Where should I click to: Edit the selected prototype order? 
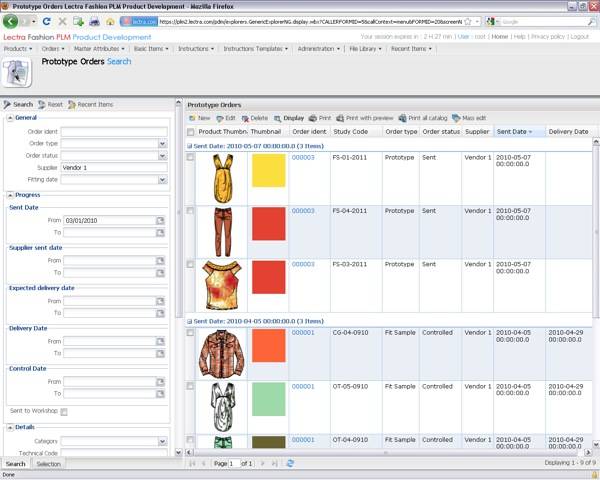coord(226,118)
